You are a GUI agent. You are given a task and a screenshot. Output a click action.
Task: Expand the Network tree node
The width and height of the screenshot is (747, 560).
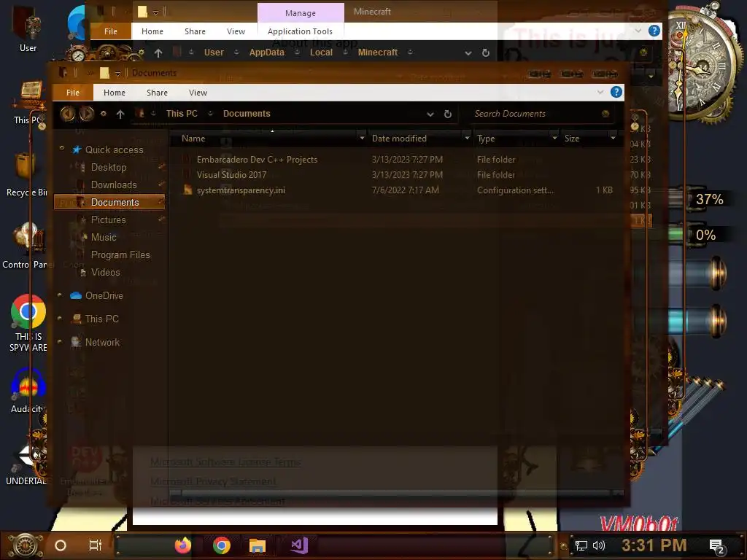pyautogui.click(x=60, y=341)
